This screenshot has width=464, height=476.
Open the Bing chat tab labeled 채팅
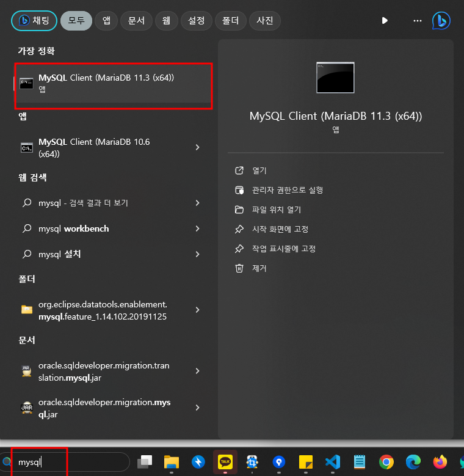[34, 21]
